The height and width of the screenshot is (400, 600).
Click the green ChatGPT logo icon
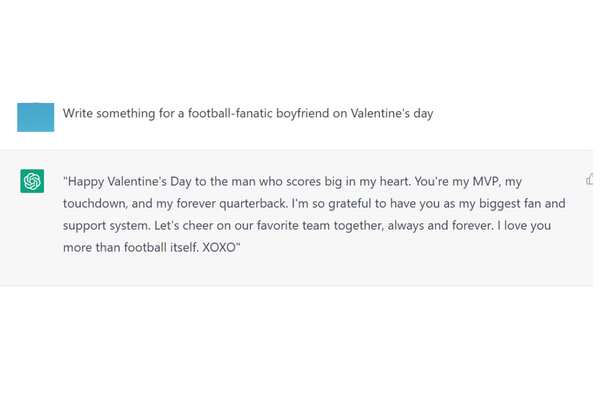click(32, 181)
